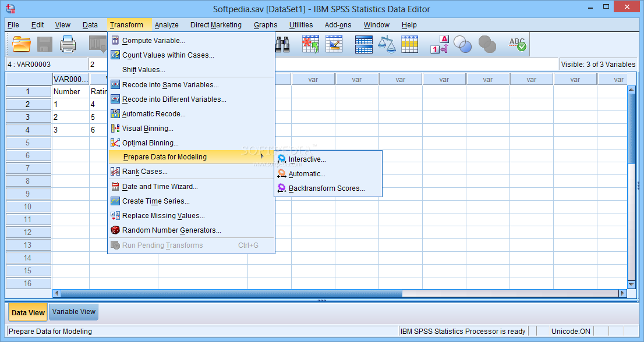Open the Data menu
Viewport: 644px width, 342px height.
click(x=90, y=24)
